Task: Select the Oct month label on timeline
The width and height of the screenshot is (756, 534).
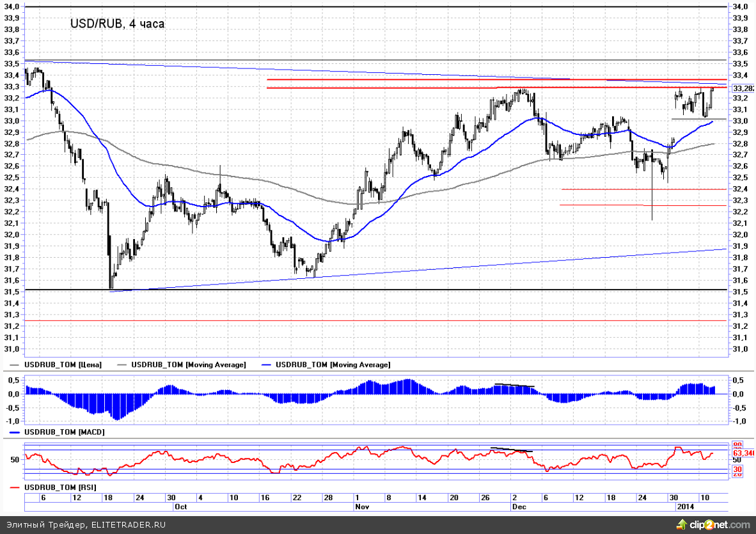Action: pyautogui.click(x=182, y=506)
